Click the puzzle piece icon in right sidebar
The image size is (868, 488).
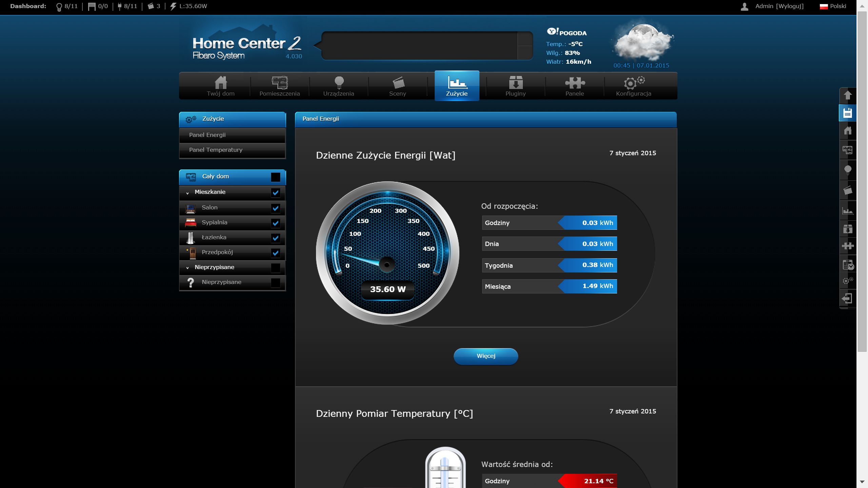(847, 246)
